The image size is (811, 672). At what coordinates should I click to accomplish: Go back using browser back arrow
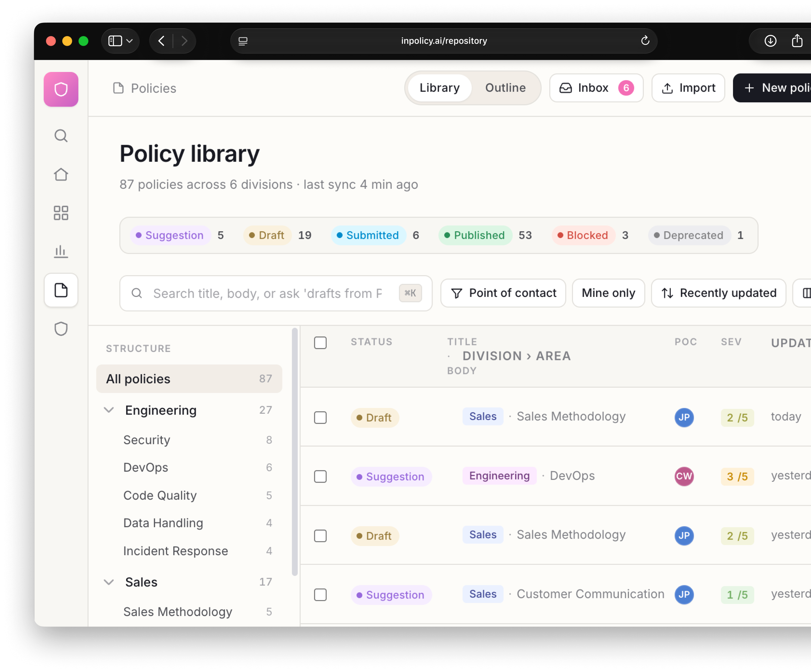point(161,41)
